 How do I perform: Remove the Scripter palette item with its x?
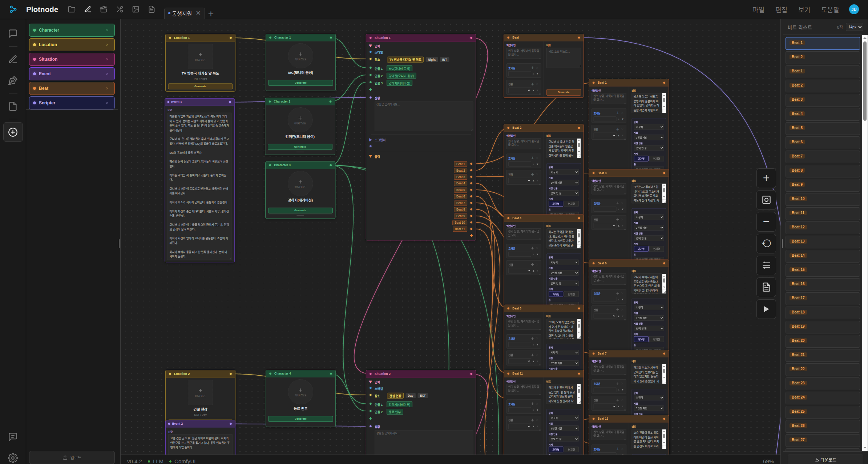pos(107,103)
